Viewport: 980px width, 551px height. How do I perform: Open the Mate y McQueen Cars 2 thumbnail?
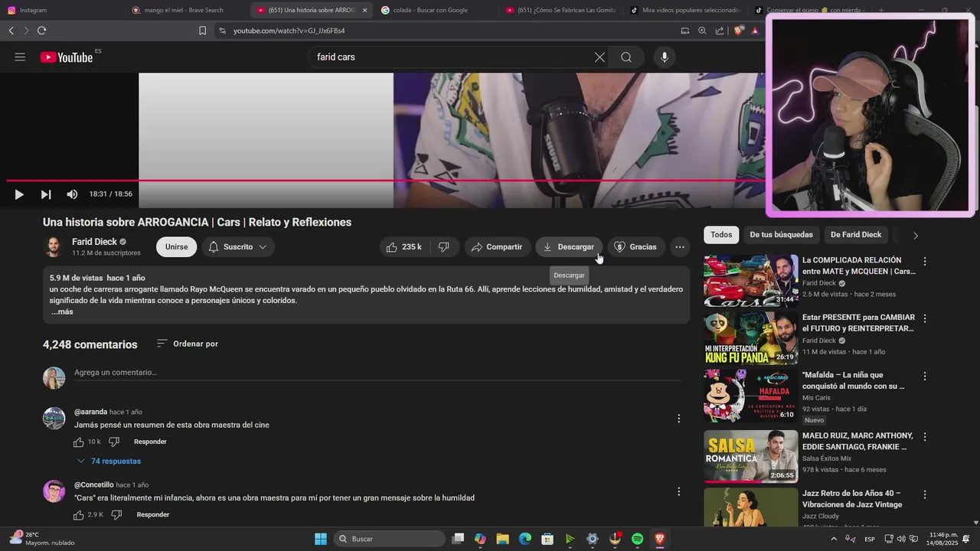tap(750, 281)
